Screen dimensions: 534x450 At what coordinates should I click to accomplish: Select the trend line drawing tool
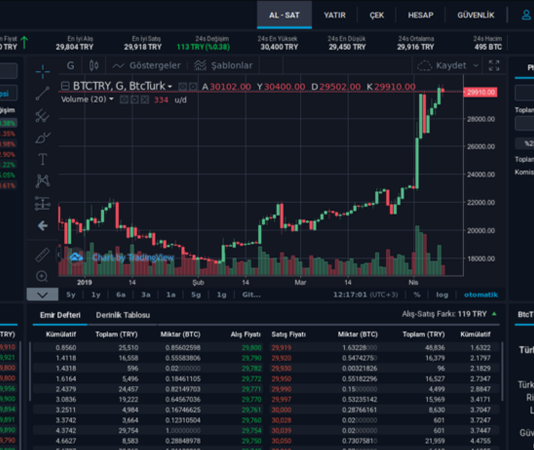click(43, 93)
